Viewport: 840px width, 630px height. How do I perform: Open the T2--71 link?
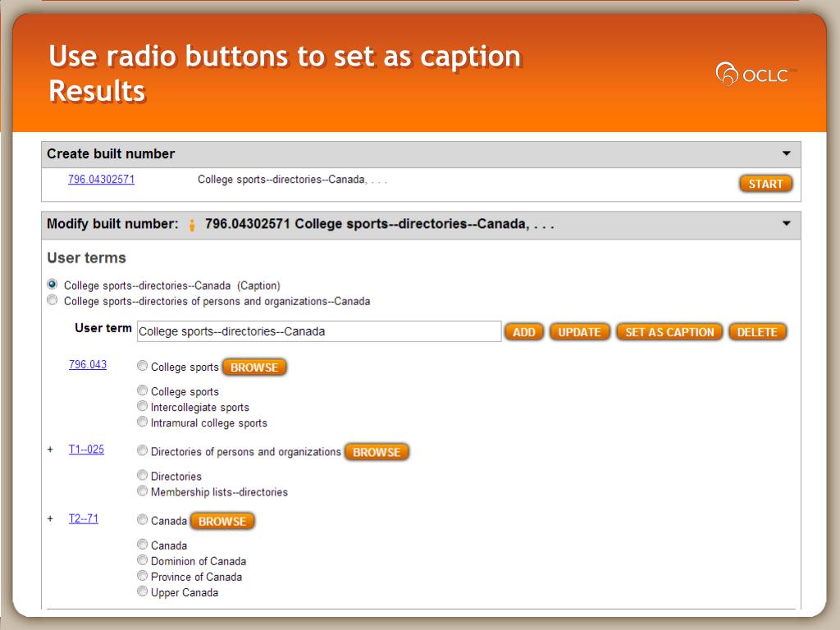coord(84,518)
